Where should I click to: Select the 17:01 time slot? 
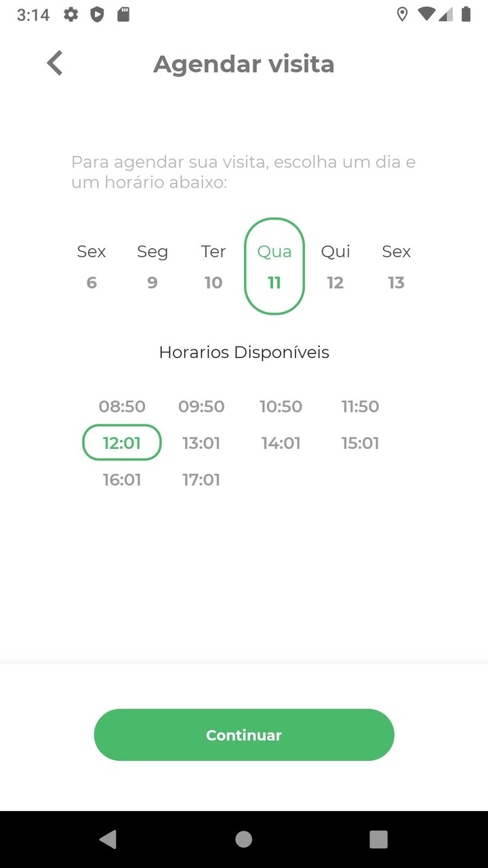(201, 479)
